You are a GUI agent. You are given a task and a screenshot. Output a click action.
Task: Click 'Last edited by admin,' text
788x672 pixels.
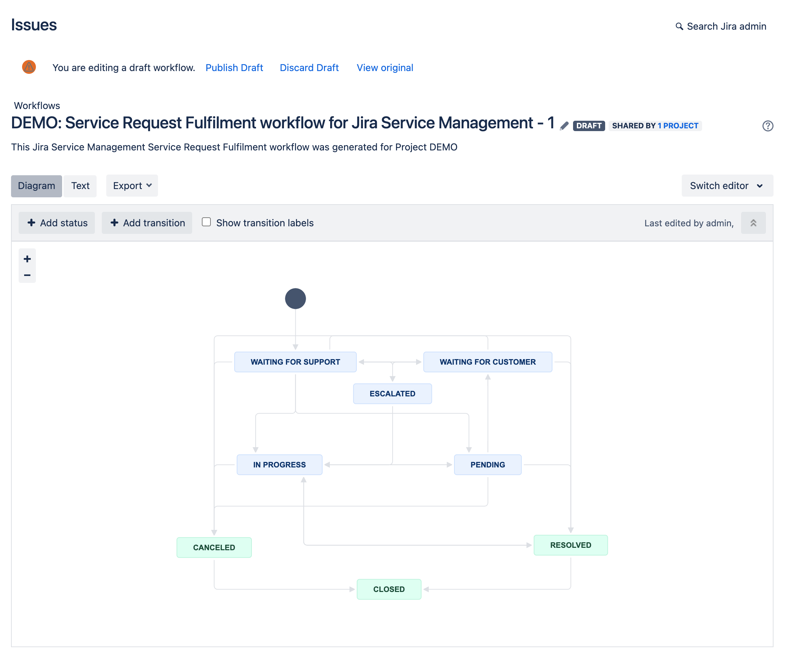point(689,223)
